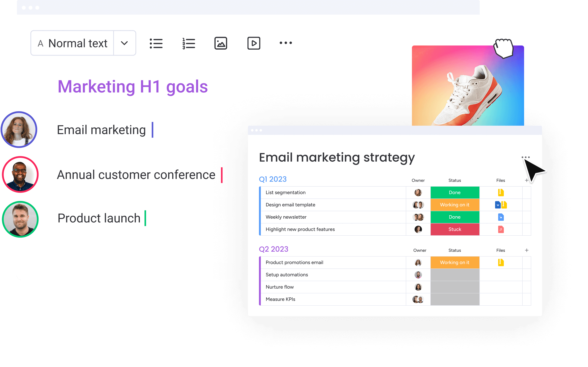Screen dimensions: 588x367
Task: Click Owner column header in Q1 2023
Action: click(x=418, y=180)
